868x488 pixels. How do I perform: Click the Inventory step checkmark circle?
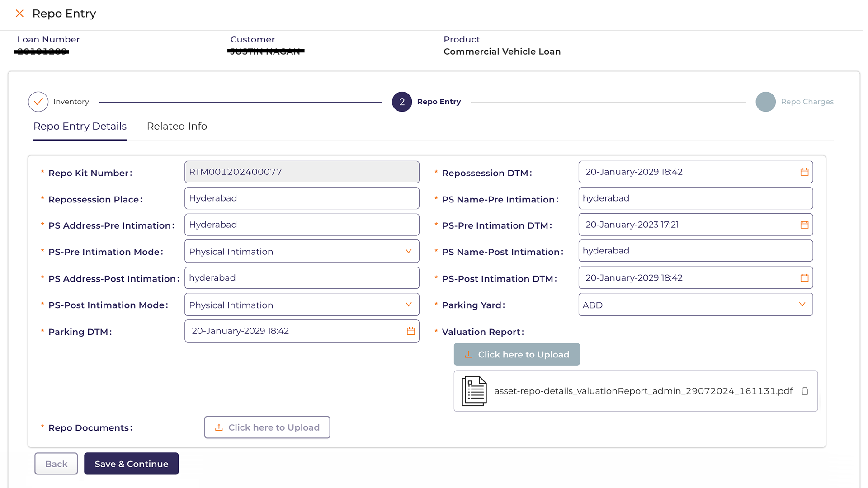(38, 102)
